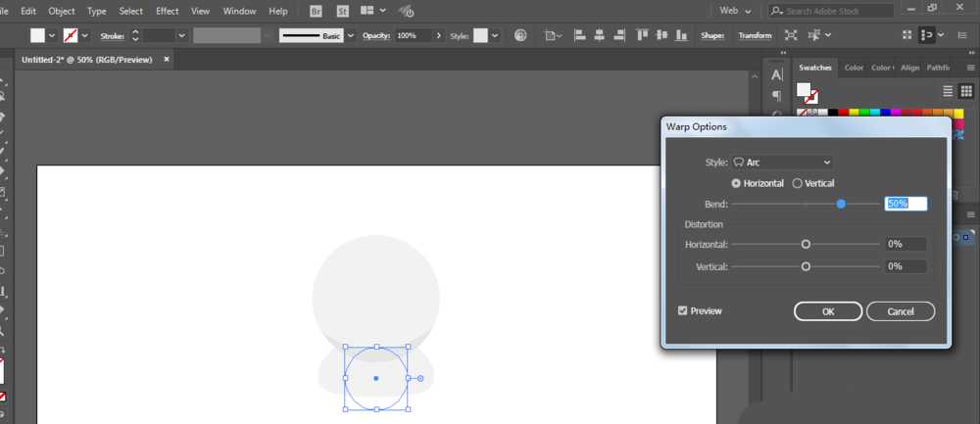Open Adobe Stock via St icon

tap(342, 11)
